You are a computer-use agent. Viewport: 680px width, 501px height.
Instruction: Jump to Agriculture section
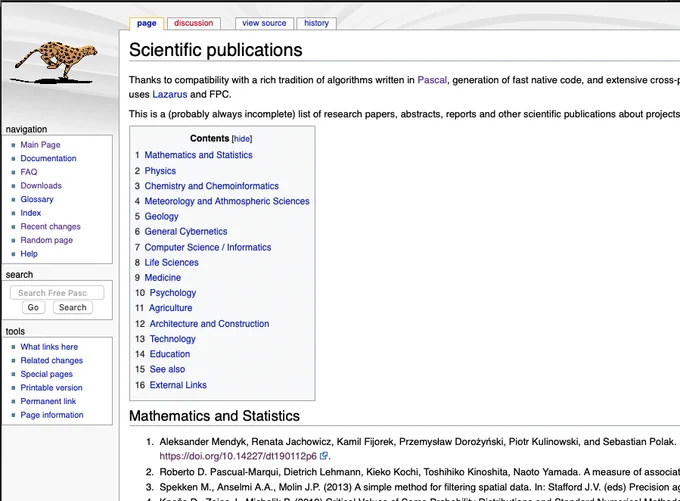[x=170, y=308]
